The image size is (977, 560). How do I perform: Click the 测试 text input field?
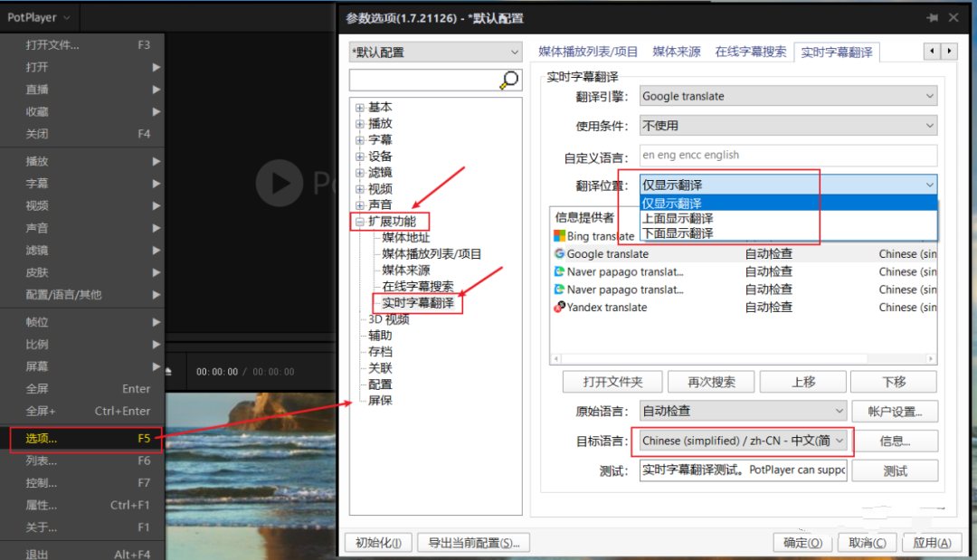pos(743,470)
